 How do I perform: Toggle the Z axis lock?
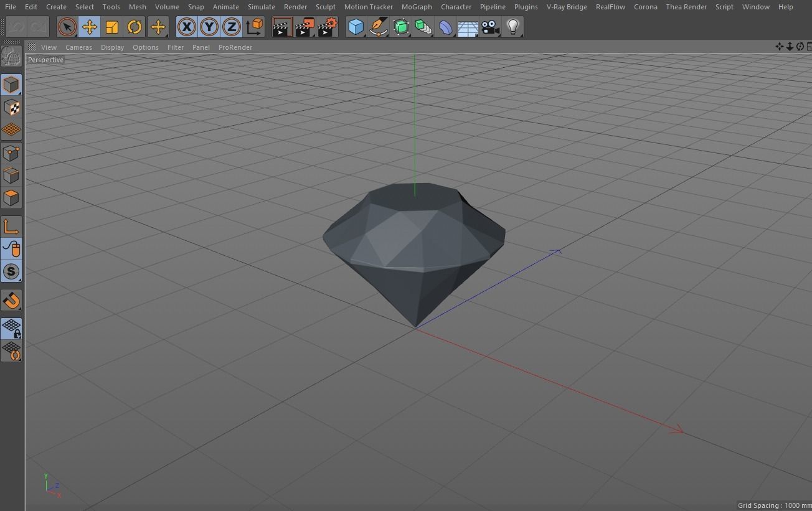(232, 27)
